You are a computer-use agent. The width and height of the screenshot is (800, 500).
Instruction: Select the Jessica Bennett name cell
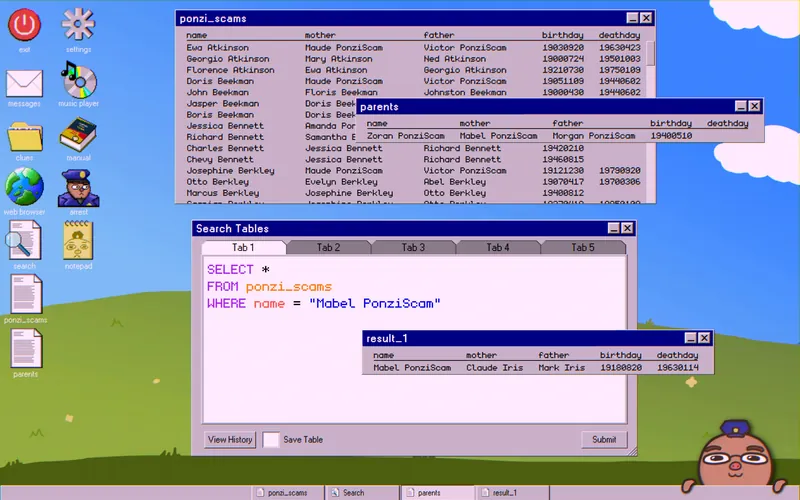[225, 126]
